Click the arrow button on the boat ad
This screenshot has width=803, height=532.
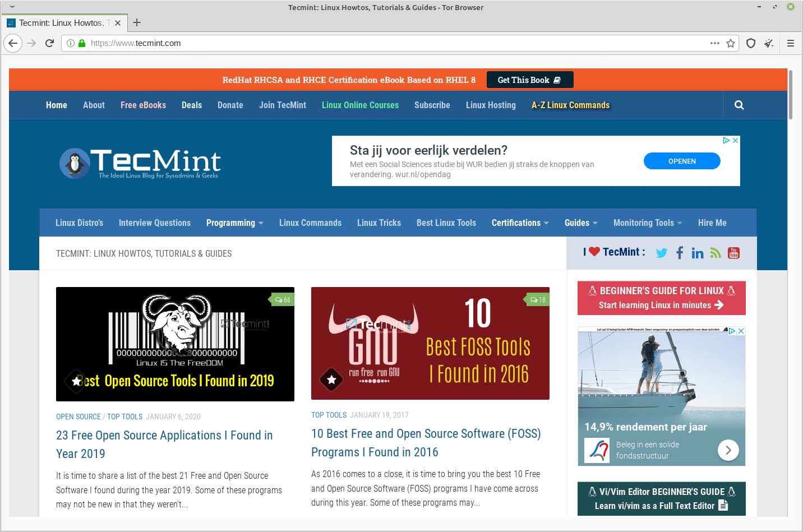728,450
